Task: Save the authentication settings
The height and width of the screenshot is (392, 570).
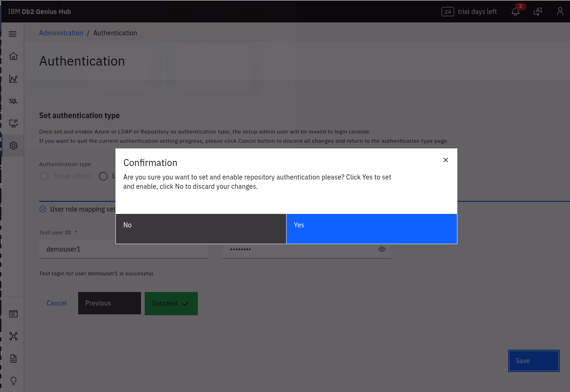Action: pyautogui.click(x=533, y=360)
